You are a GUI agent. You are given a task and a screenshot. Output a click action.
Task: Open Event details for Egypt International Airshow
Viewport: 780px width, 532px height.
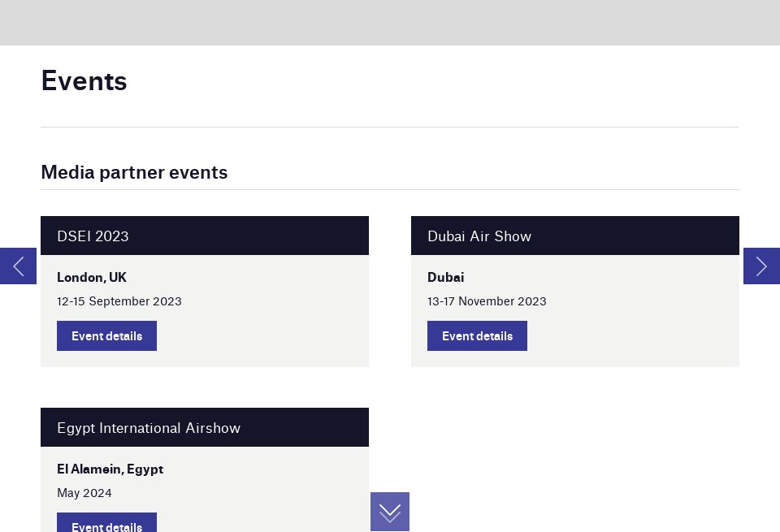point(106,524)
